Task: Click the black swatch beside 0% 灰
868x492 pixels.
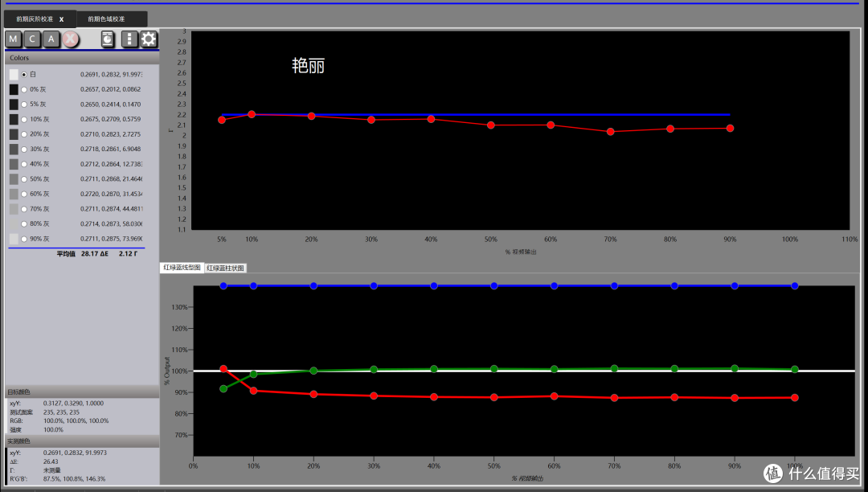Action: (x=14, y=89)
